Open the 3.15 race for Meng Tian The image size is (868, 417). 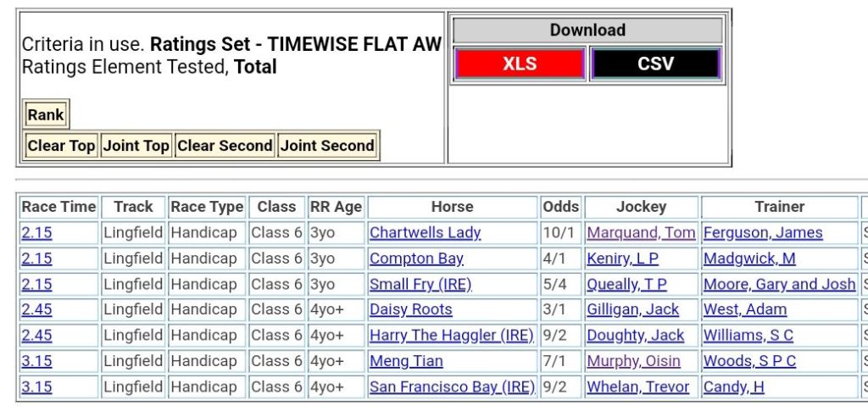point(36,361)
